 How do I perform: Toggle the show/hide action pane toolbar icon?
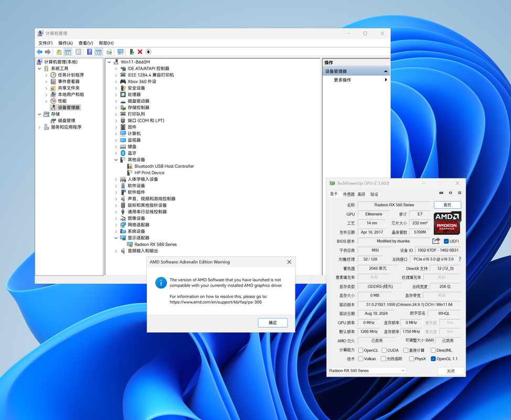(99, 52)
